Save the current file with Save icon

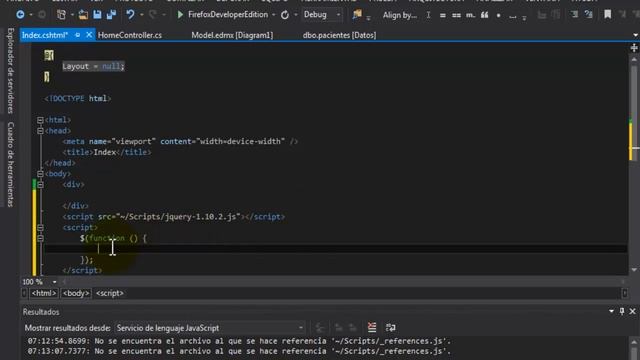point(97,15)
